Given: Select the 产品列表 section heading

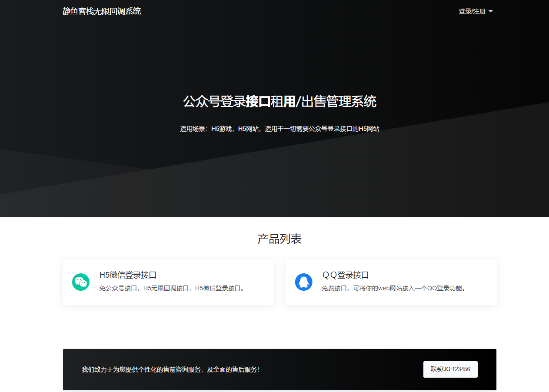Looking at the screenshot, I should [279, 239].
